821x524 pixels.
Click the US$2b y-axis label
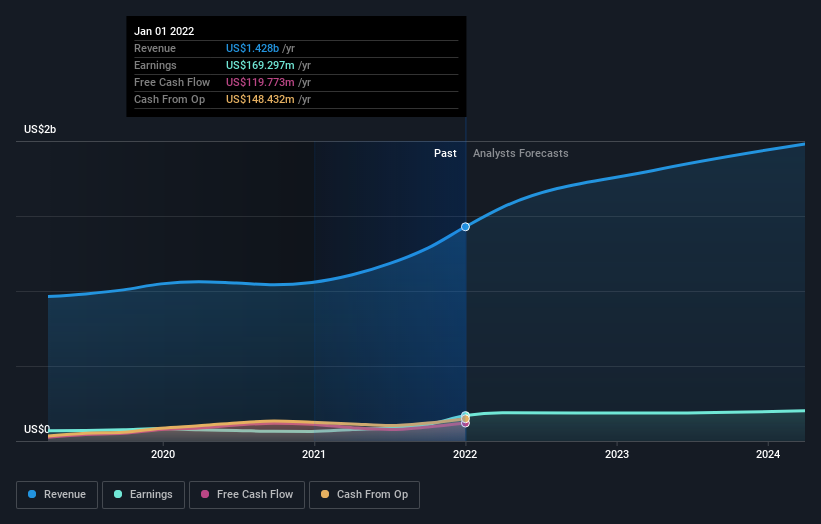(x=40, y=129)
